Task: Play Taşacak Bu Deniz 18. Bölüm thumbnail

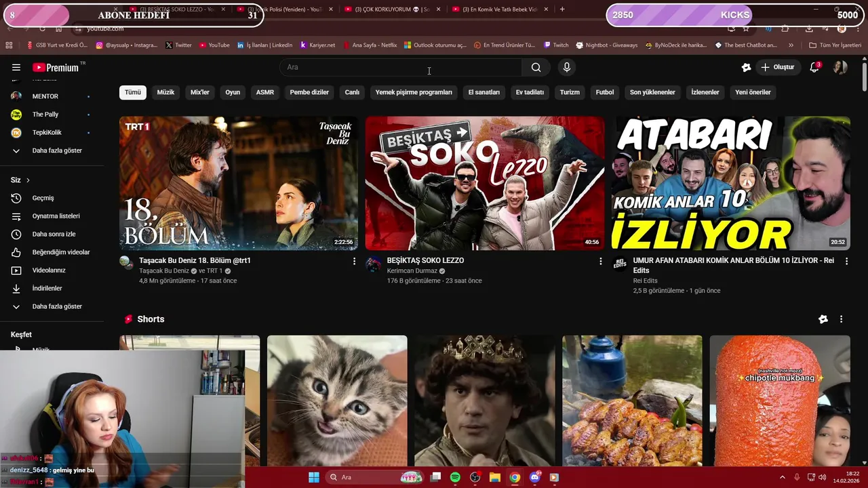Action: (239, 183)
